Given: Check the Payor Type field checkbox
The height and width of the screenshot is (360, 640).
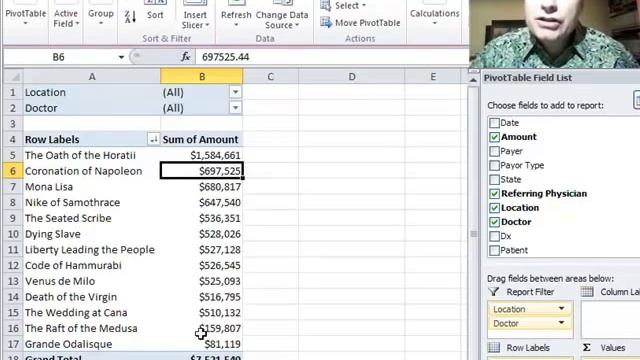Looking at the screenshot, I should pos(494,165).
